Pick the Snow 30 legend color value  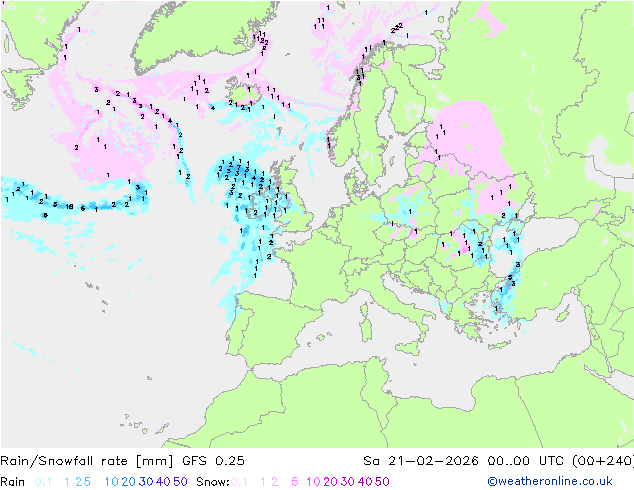coord(348,482)
